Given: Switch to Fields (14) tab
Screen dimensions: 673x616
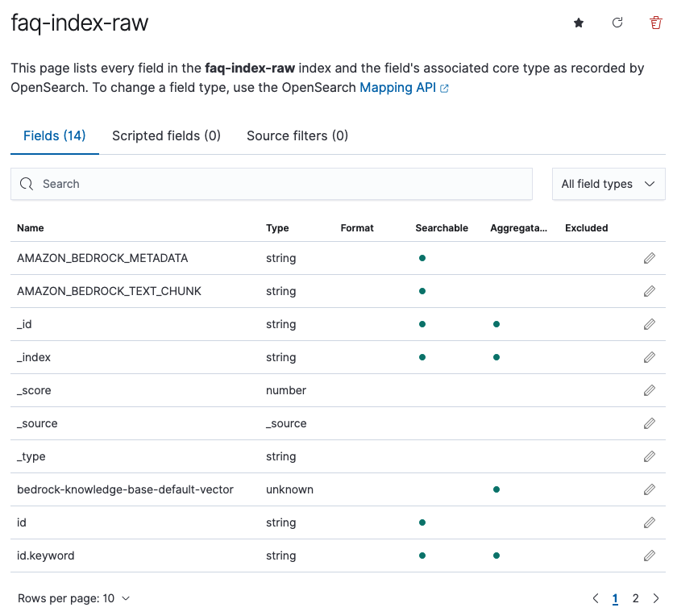Looking at the screenshot, I should (x=55, y=135).
